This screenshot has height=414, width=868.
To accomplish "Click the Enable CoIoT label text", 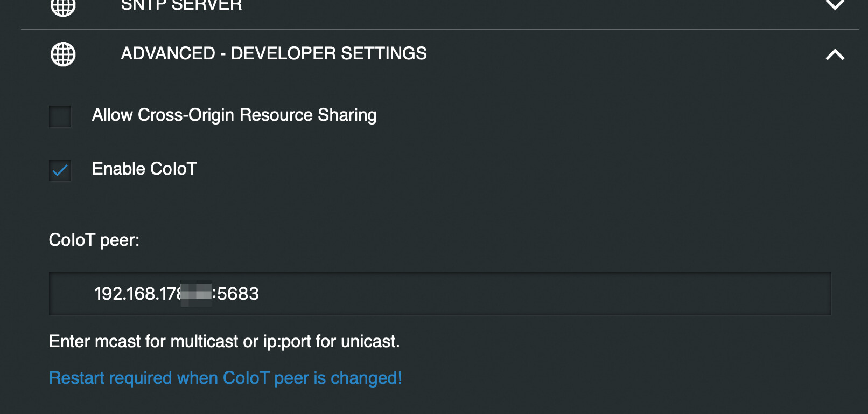I will click(144, 169).
